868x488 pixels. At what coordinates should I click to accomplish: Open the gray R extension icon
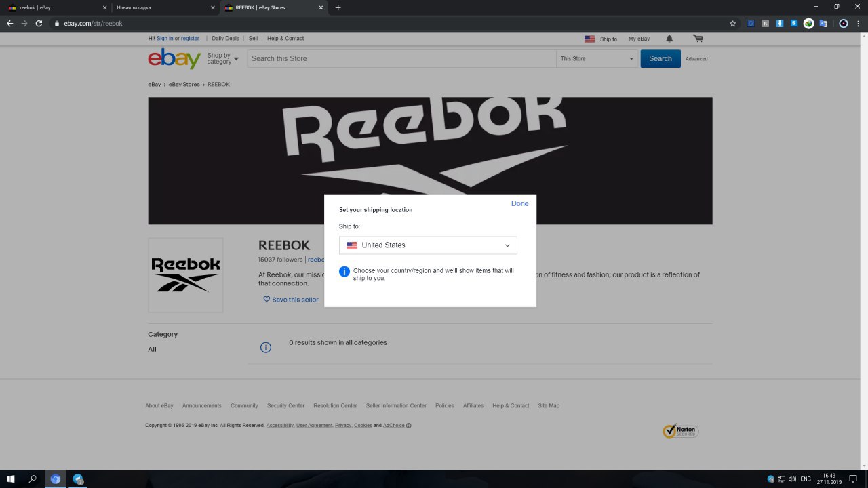(766, 23)
